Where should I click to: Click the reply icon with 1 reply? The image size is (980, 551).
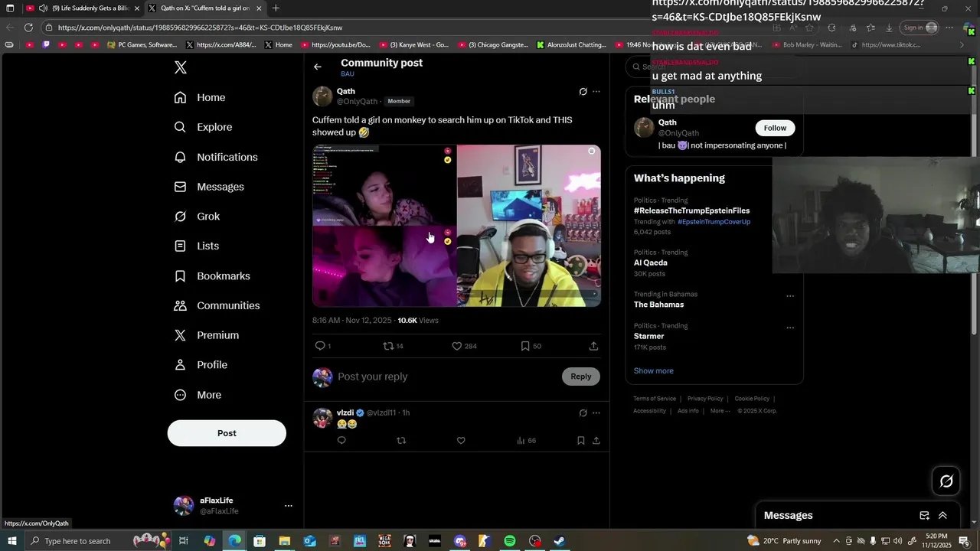(x=323, y=346)
